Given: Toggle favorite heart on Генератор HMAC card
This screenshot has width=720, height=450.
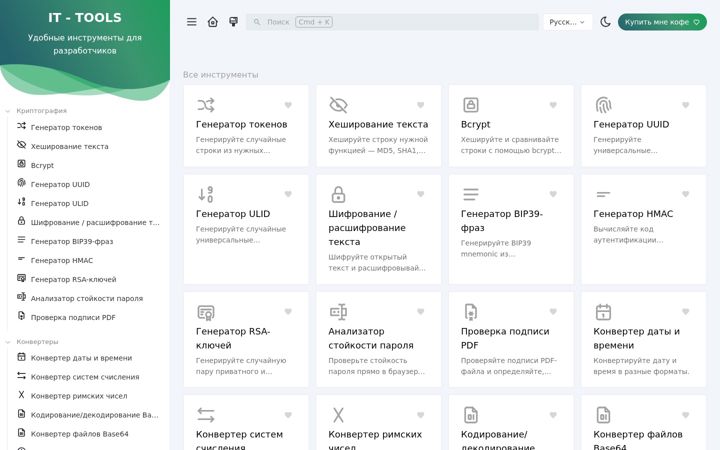Looking at the screenshot, I should click(686, 194).
